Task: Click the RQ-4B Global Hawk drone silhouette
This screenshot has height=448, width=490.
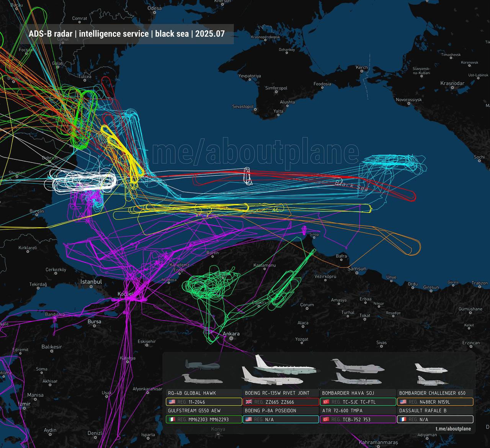Action: pos(203,365)
